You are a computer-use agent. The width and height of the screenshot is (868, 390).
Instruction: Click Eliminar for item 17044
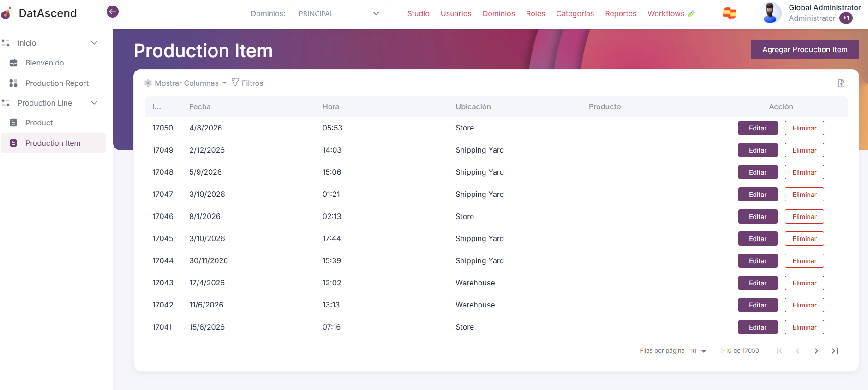[804, 261]
